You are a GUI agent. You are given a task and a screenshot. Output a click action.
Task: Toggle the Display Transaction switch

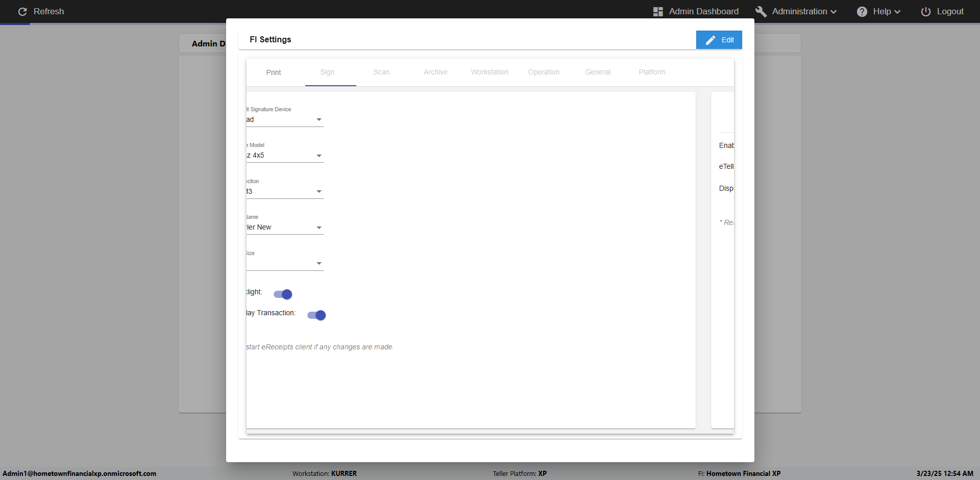[316, 315]
